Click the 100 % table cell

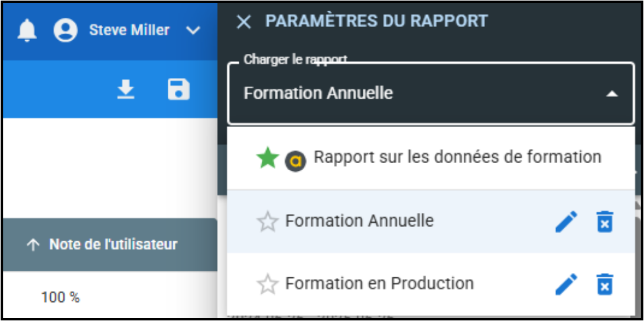(60, 297)
